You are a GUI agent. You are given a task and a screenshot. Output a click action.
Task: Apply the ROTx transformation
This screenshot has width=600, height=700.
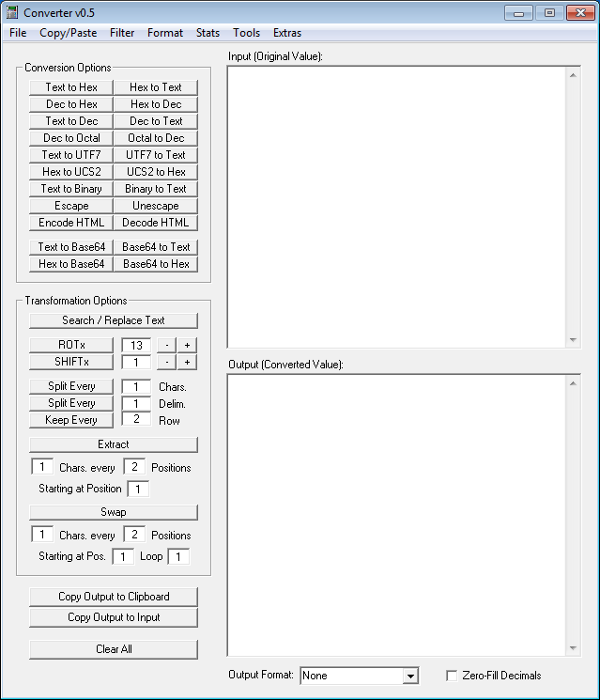pyautogui.click(x=71, y=345)
